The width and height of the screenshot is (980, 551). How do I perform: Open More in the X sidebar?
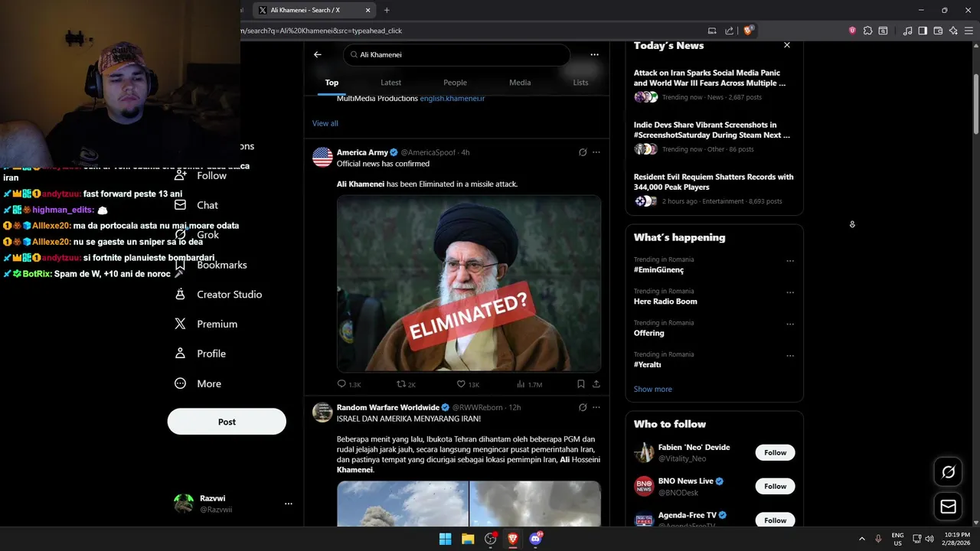(198, 383)
